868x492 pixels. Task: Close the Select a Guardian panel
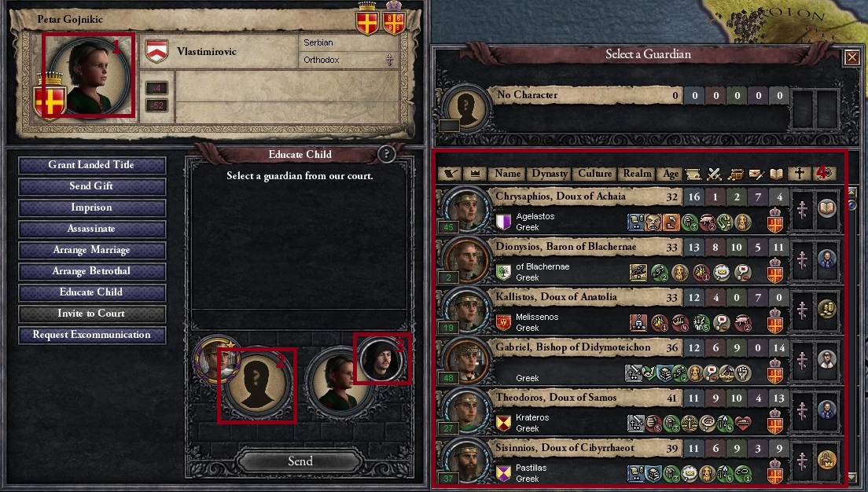[851, 57]
